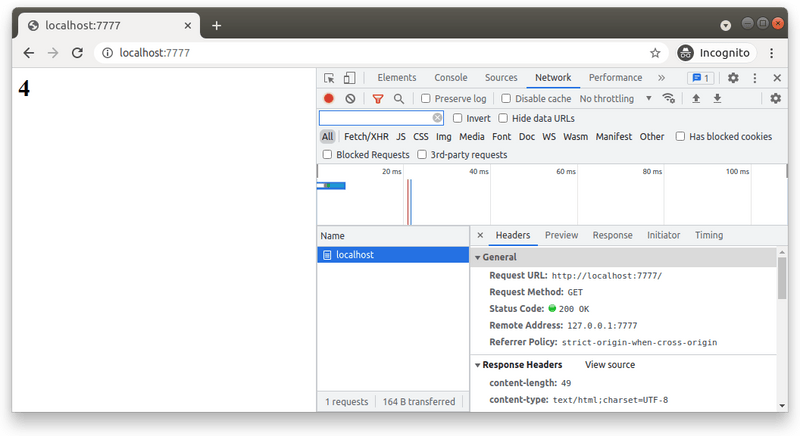Reload the localhost page
Screen dimensions: 800x436
(78, 53)
